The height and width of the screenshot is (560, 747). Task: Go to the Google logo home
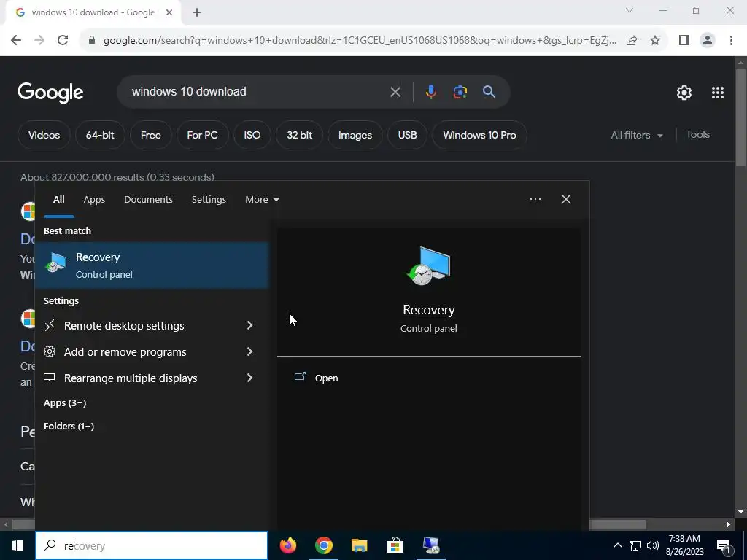(50, 93)
